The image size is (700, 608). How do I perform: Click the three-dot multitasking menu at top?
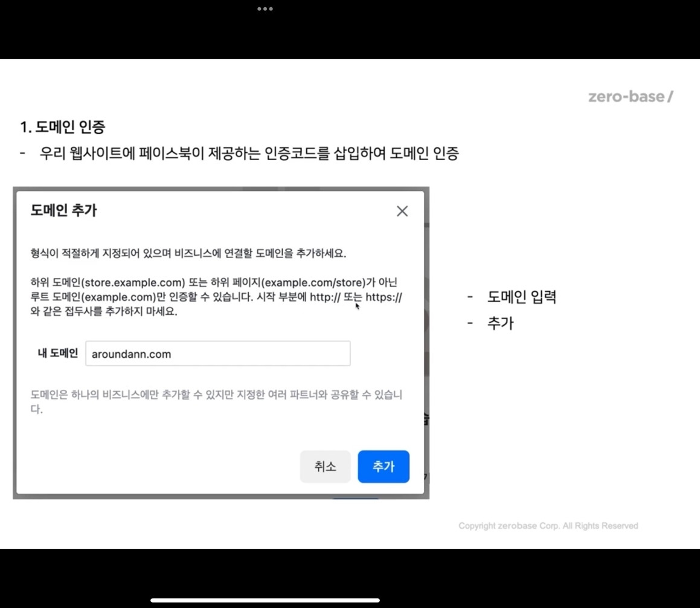point(265,8)
